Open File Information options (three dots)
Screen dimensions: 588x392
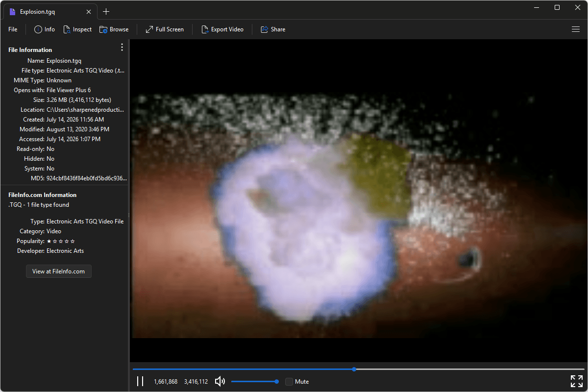pos(122,47)
